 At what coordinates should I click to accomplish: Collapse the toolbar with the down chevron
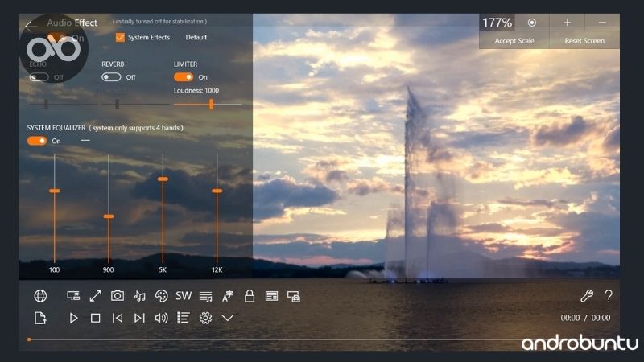(x=228, y=318)
